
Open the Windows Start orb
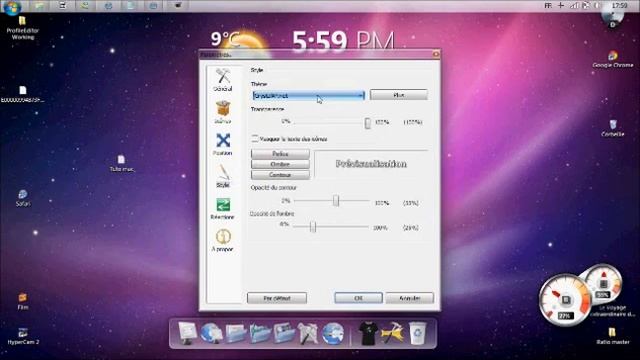[x=12, y=7]
